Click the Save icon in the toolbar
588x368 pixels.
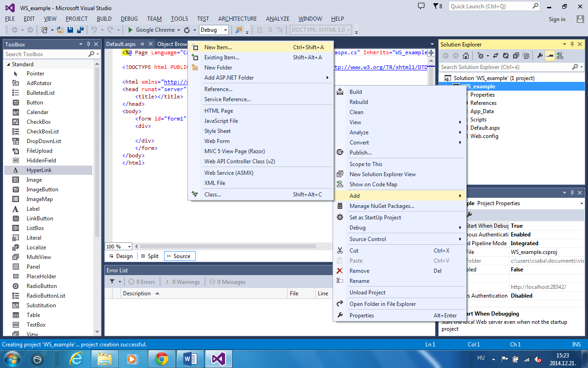(x=71, y=30)
